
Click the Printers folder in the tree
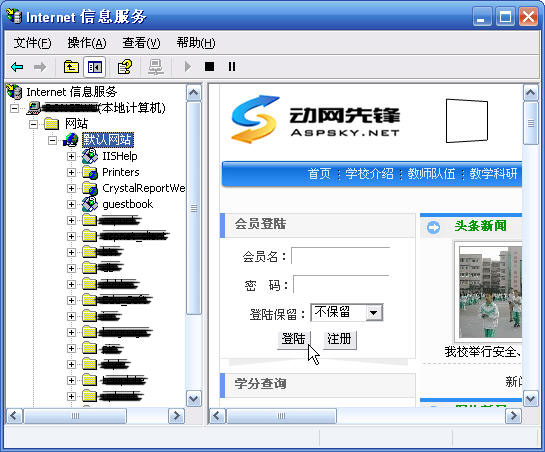(120, 172)
